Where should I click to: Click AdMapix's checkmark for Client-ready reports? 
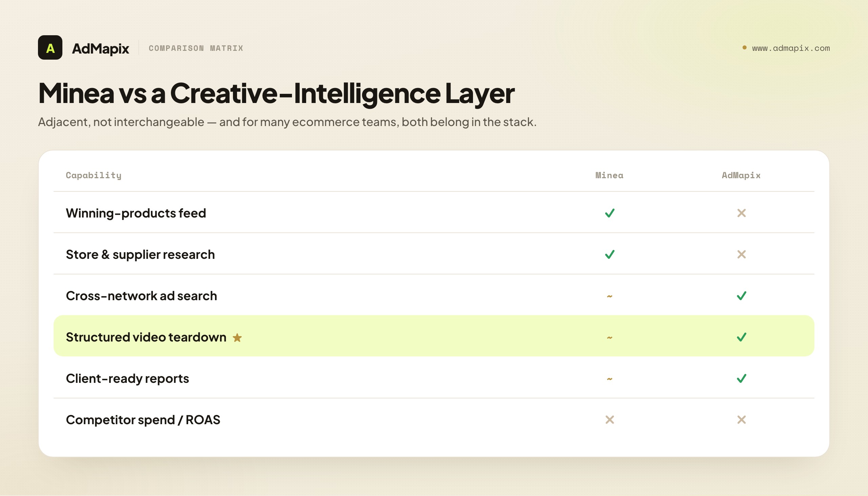tap(742, 378)
